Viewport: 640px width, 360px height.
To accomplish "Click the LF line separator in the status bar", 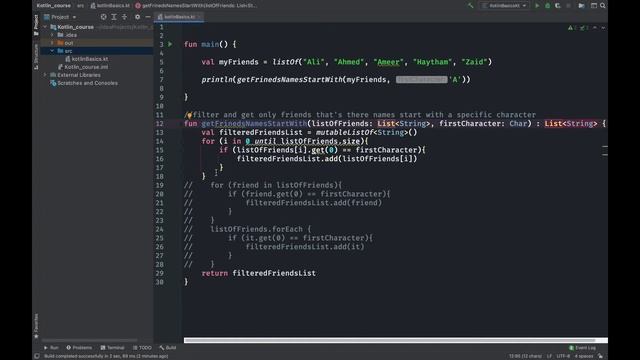I will [549, 356].
